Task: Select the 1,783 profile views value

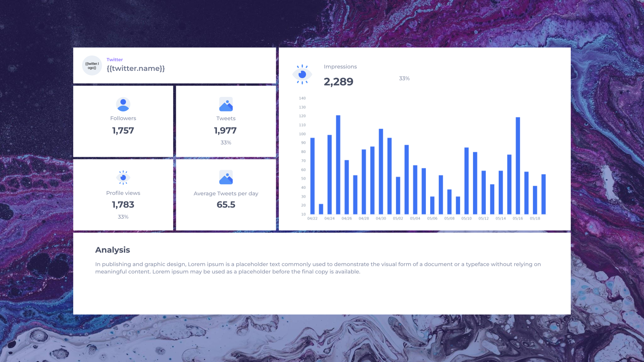Action: pyautogui.click(x=123, y=205)
